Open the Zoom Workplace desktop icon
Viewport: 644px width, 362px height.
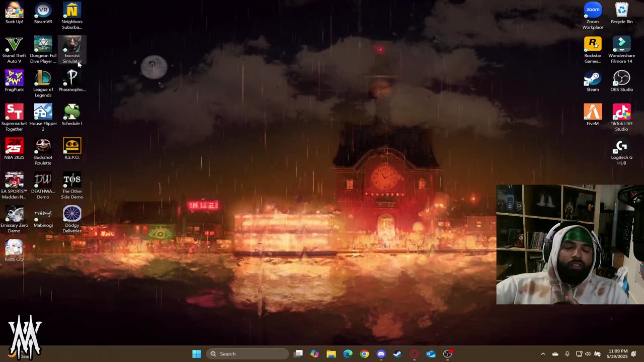pos(593,16)
